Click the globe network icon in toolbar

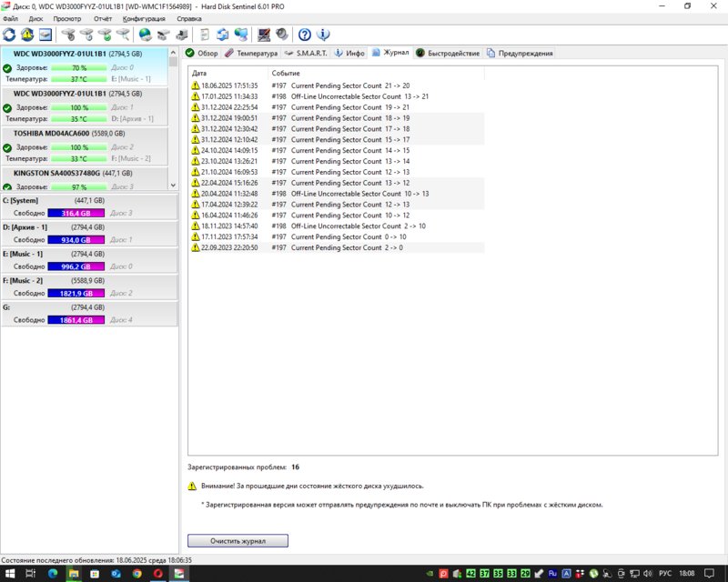[146, 35]
